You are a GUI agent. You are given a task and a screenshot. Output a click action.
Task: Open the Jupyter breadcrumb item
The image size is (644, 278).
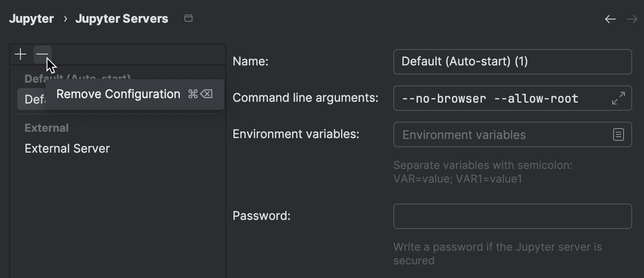pyautogui.click(x=31, y=18)
